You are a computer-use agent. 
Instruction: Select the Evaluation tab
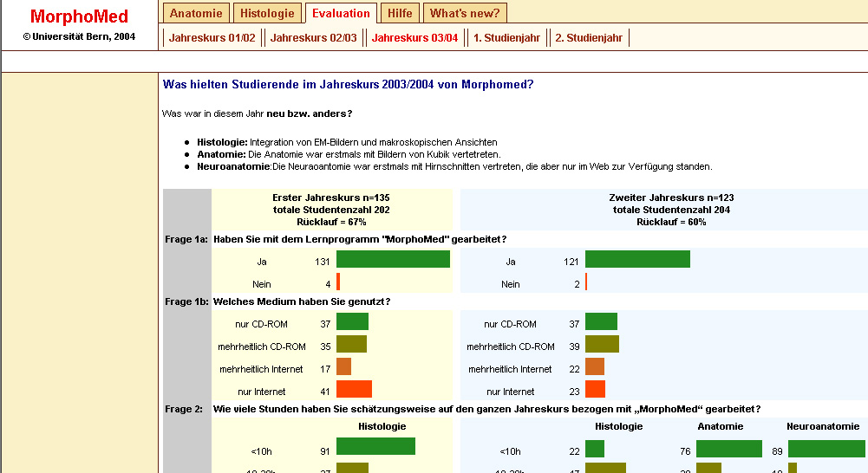pos(341,13)
